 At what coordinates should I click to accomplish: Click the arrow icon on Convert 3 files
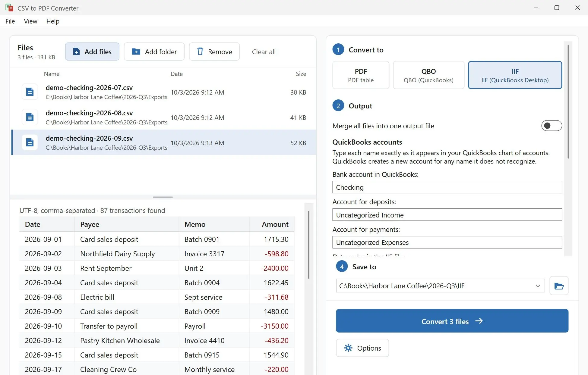coord(479,321)
